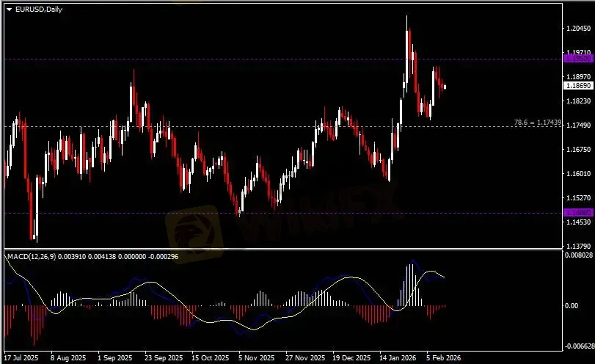Select the lower purple price level tag
Viewport: 595px width, 364px height.
(x=577, y=213)
